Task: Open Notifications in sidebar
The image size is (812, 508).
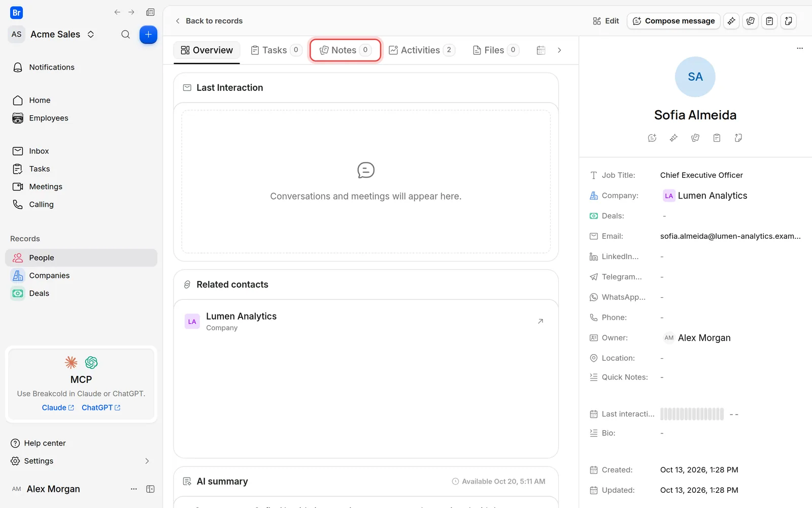Action: (x=81, y=67)
